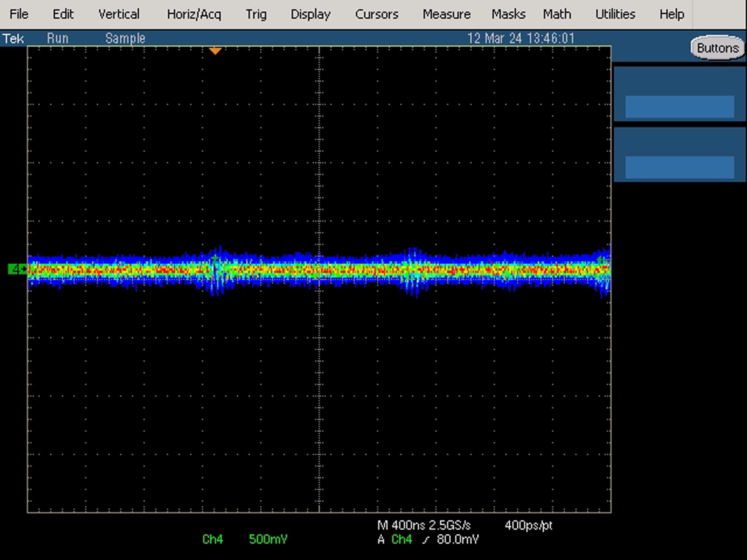Click the Run acquisition status label

58,38
